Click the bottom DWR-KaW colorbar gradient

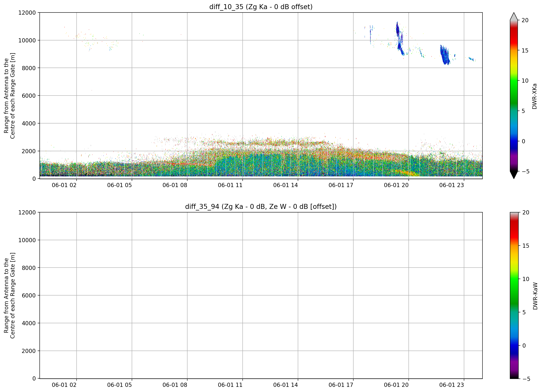(x=514, y=295)
